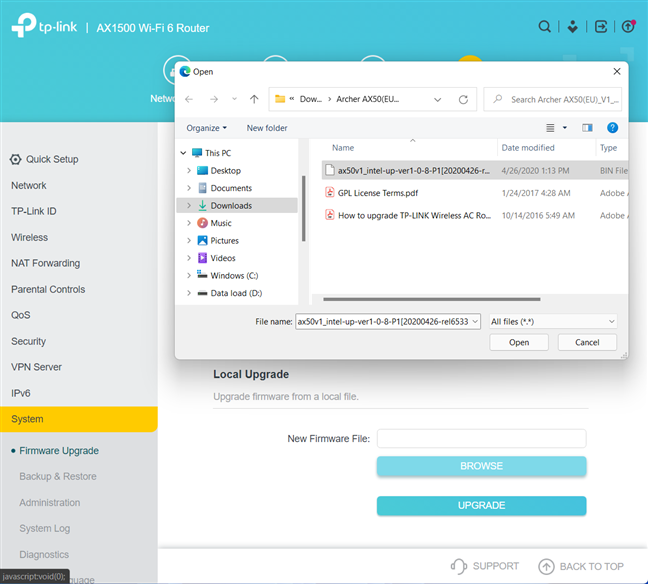Screen dimensions: 648x584
Task: Toggle the preview pane icon
Action: 587,128
